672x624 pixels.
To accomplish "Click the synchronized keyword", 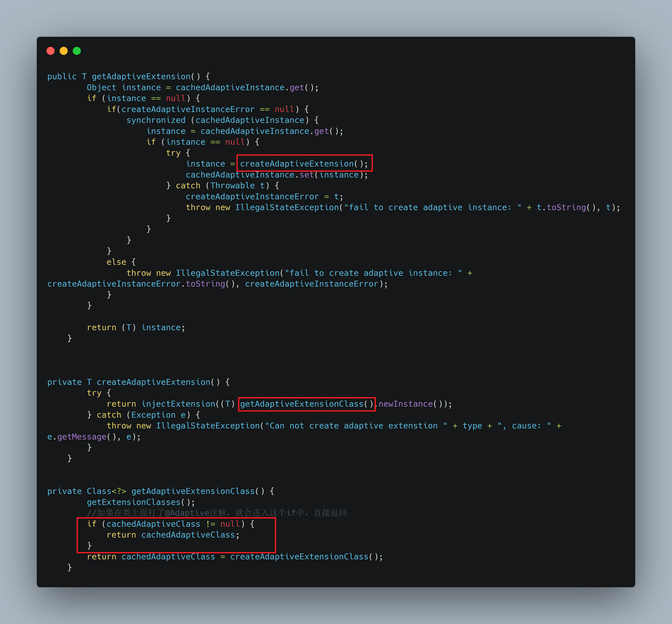I will 156,120.
